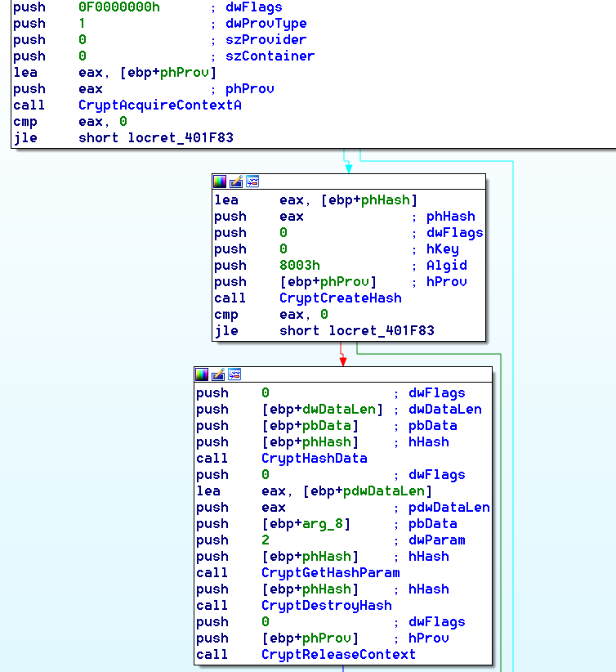Screen dimensions: 616x672
Task: Click the red false-branch arrow between blocks
Action: 342,355
